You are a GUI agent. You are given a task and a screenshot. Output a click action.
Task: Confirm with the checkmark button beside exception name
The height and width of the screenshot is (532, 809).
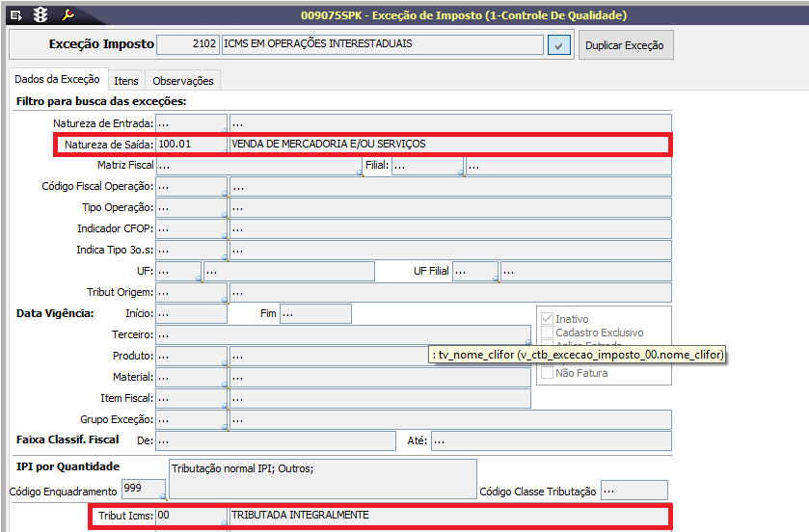tap(558, 45)
